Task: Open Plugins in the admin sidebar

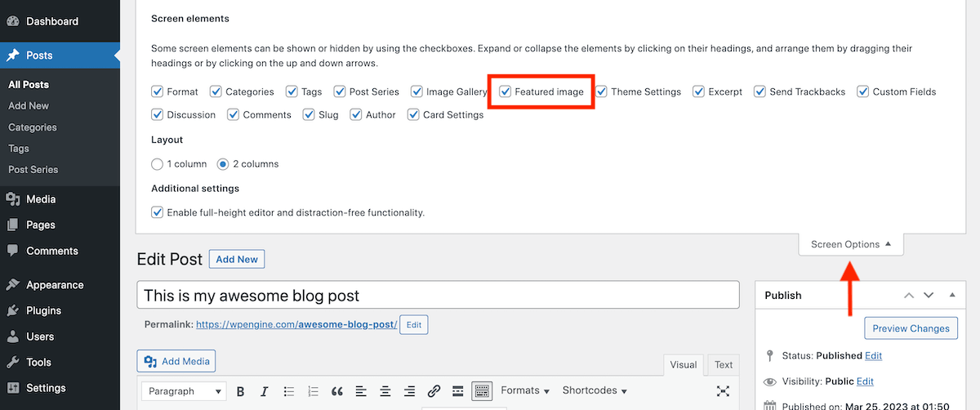Action: [43, 310]
